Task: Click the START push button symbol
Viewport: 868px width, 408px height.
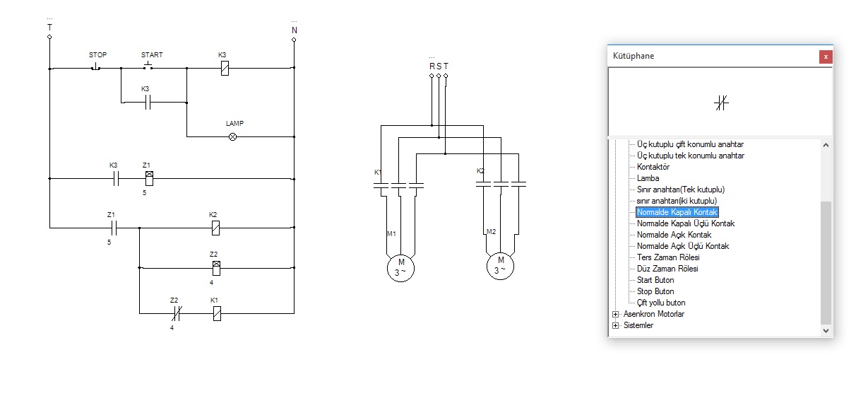Action: [148, 67]
